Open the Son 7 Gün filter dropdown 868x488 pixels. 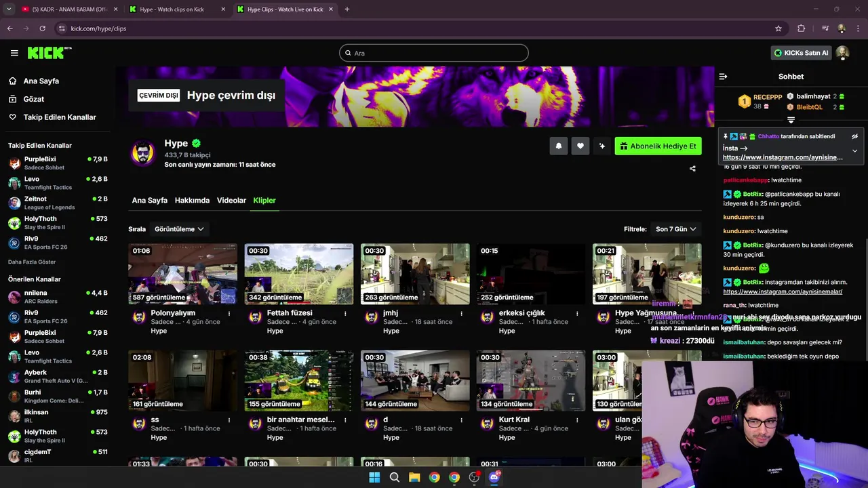coord(675,229)
